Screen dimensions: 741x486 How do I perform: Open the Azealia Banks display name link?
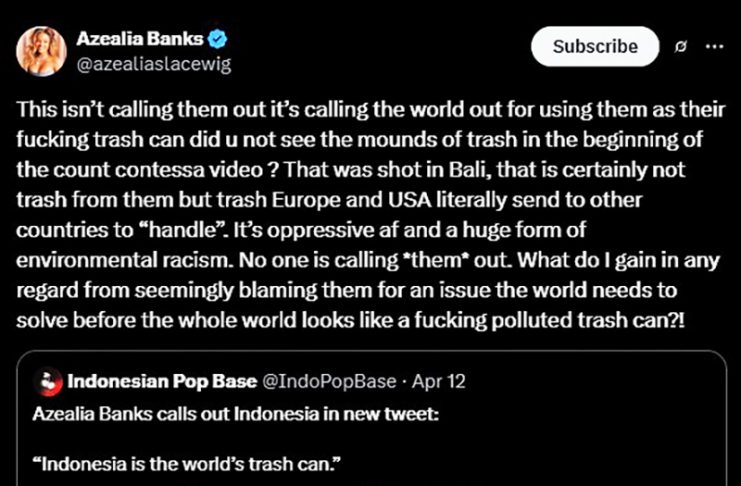(139, 40)
